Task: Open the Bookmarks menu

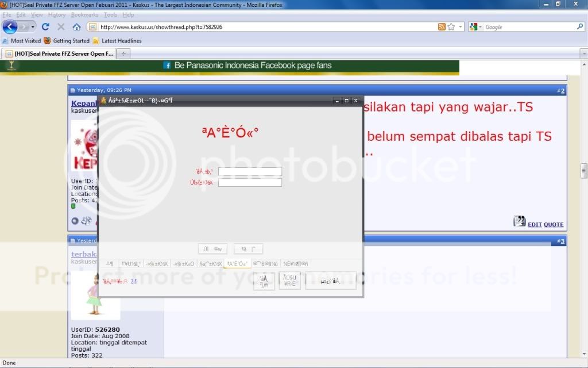Action: 85,14
